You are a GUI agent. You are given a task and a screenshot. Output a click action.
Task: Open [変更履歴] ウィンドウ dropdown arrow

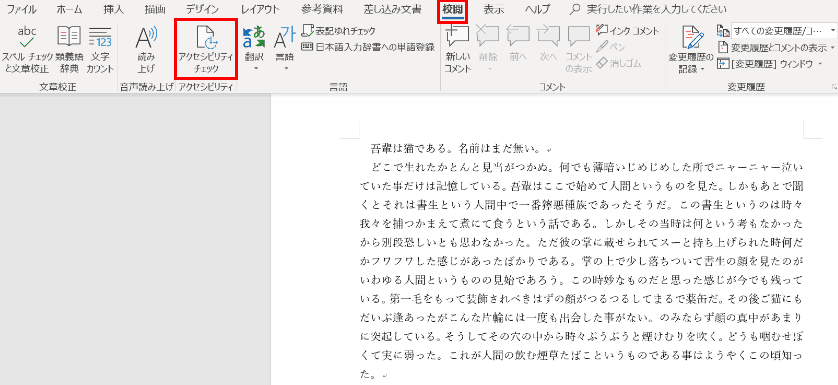pos(819,64)
